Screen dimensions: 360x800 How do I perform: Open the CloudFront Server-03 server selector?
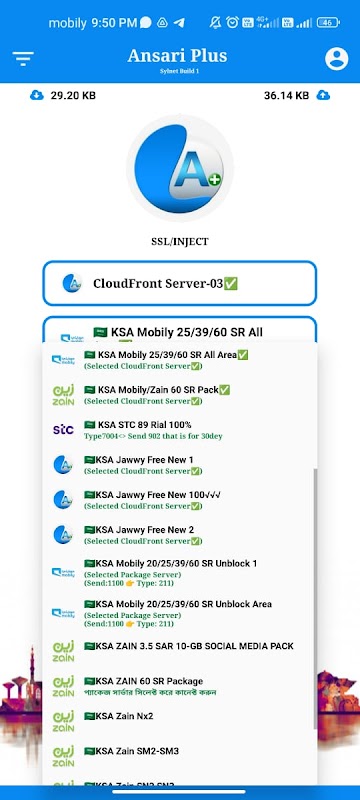coord(179,283)
